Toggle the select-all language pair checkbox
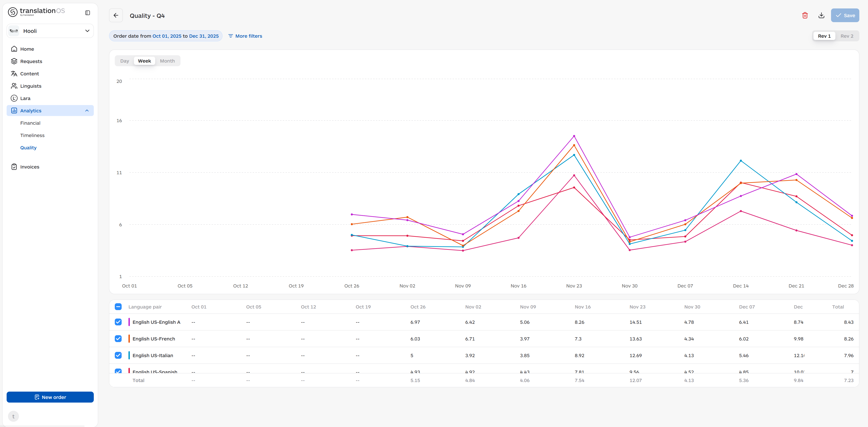The height and width of the screenshot is (427, 868). click(118, 307)
